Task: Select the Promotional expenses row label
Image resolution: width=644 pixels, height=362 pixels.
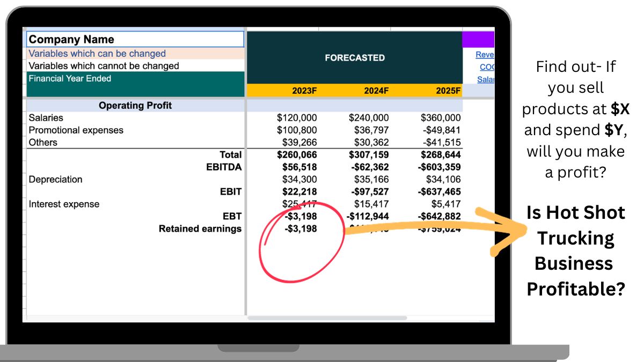Action: [x=76, y=130]
